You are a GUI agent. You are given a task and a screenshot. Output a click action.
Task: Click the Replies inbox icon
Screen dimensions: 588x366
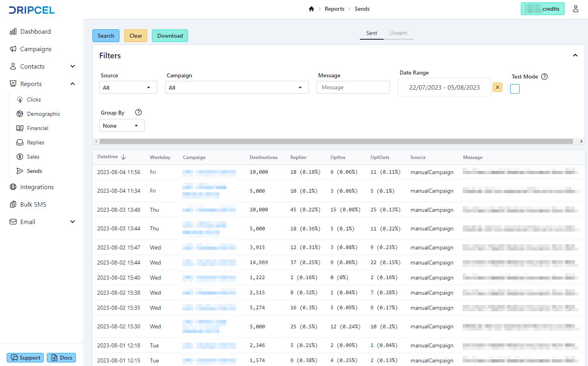coord(20,142)
